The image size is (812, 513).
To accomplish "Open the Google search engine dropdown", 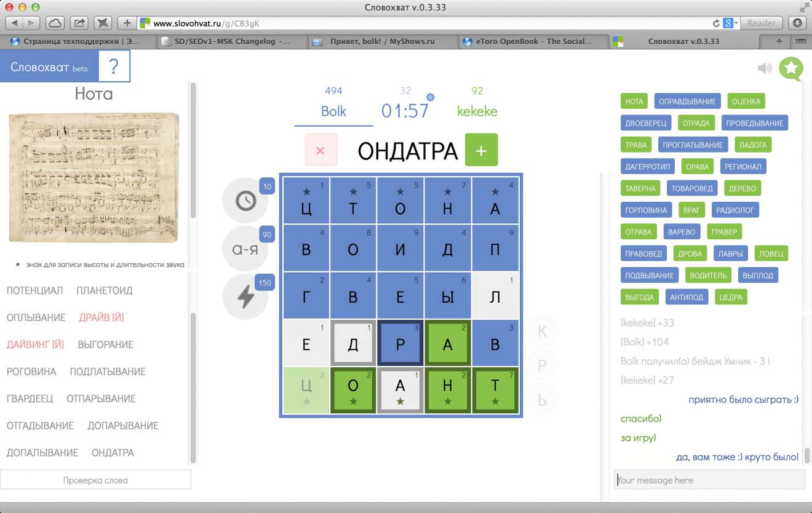I will [731, 23].
